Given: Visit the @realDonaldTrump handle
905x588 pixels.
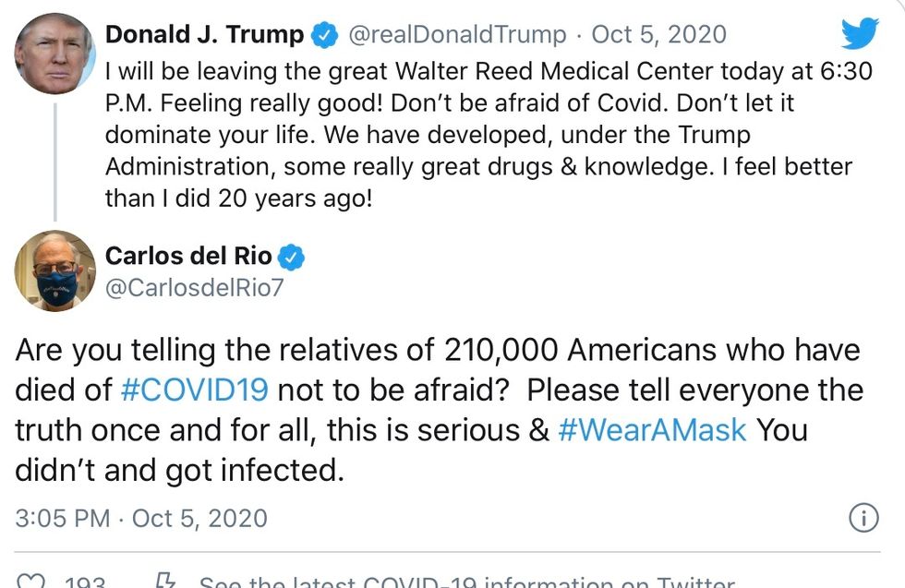Looking at the screenshot, I should (x=457, y=35).
